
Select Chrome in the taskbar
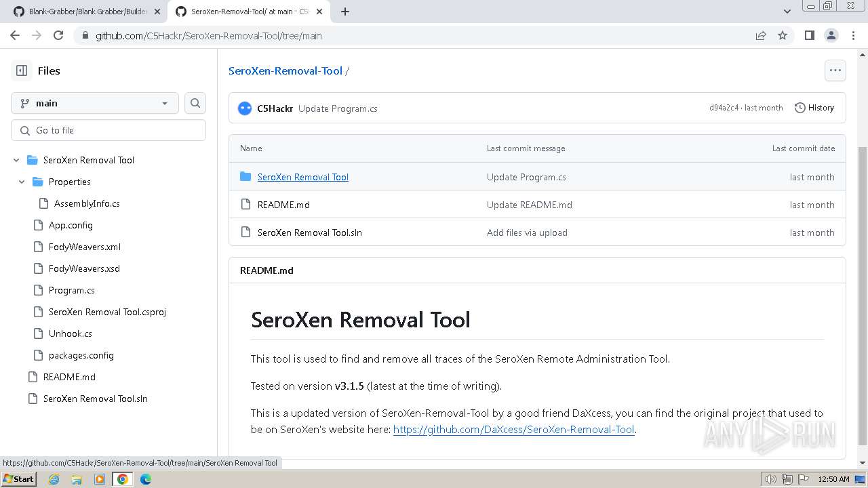click(122, 479)
